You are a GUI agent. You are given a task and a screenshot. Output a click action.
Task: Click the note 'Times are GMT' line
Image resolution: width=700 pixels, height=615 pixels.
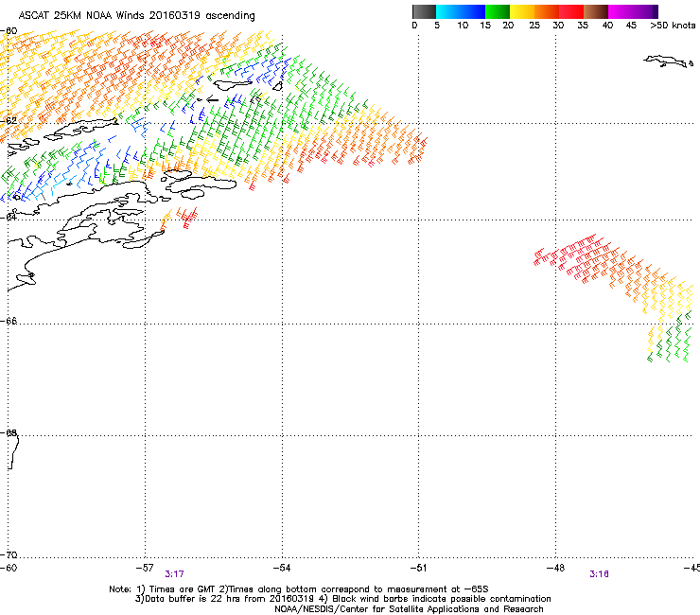[x=299, y=589]
